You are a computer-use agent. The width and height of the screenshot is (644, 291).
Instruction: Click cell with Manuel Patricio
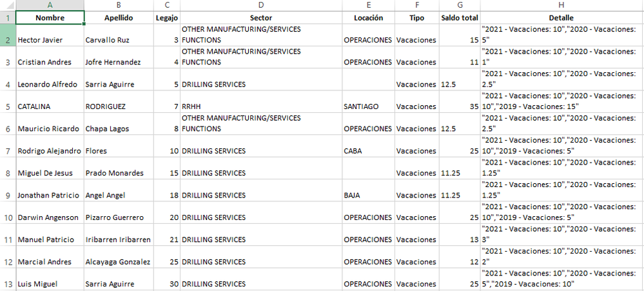(50, 235)
